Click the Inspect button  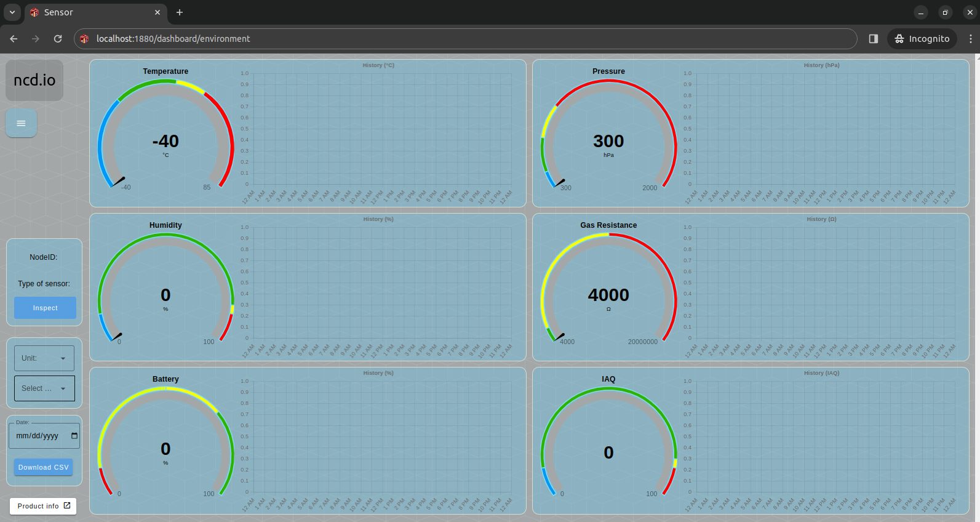tap(46, 308)
